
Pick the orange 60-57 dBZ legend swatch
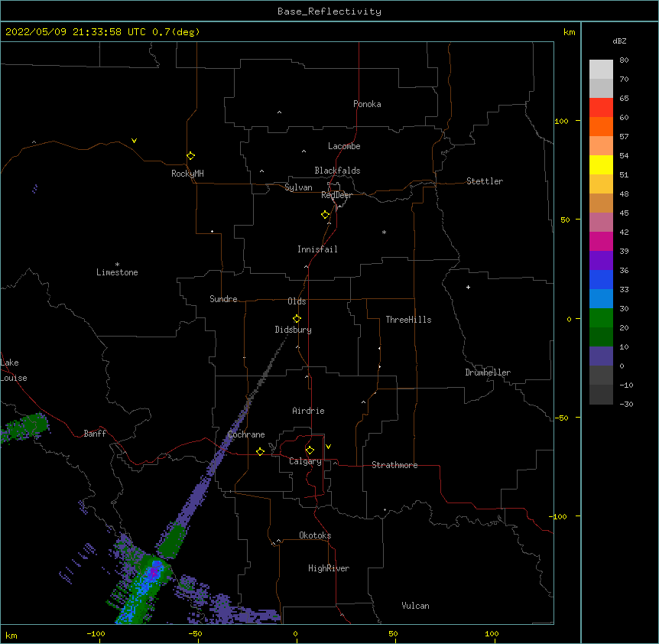601,127
